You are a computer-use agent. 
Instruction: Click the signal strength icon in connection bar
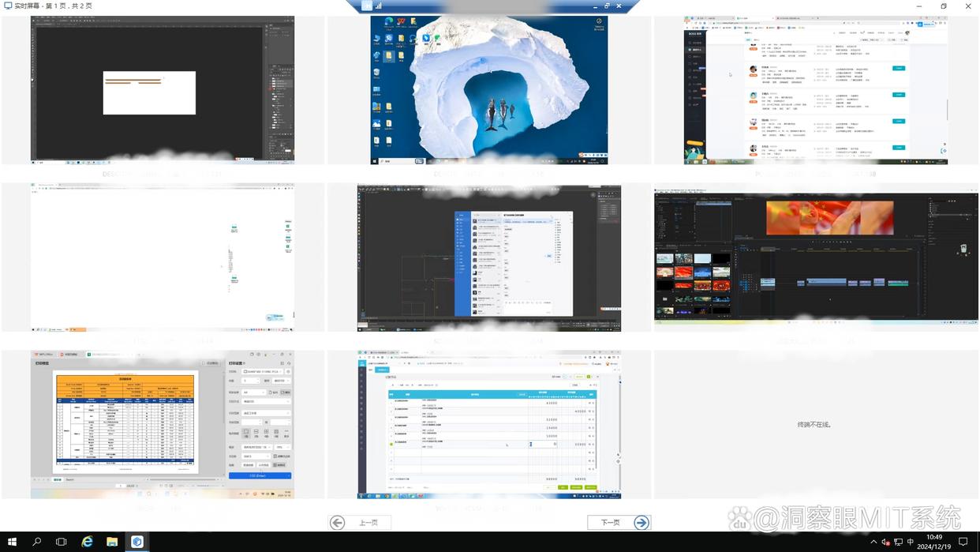coord(379,6)
